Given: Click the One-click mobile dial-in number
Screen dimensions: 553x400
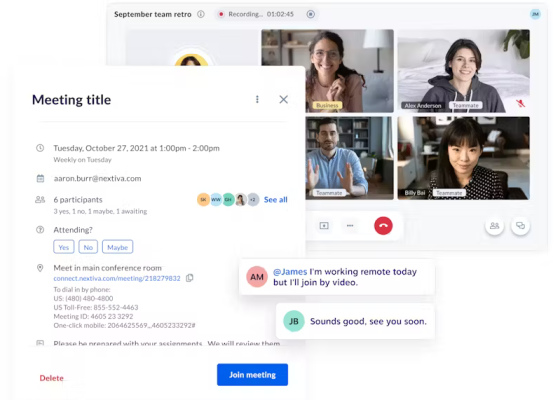Looking at the screenshot, I should point(124,325).
